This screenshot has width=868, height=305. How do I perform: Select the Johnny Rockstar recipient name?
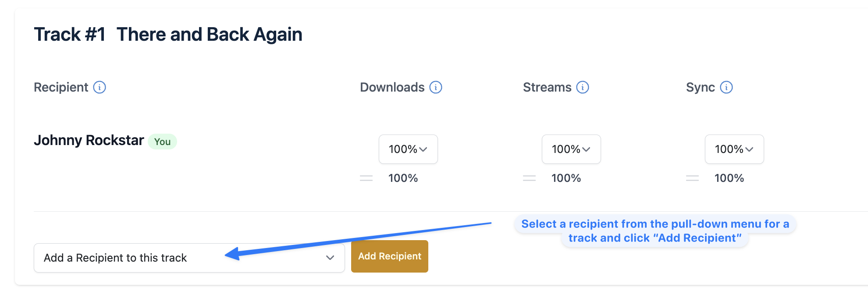[89, 140]
